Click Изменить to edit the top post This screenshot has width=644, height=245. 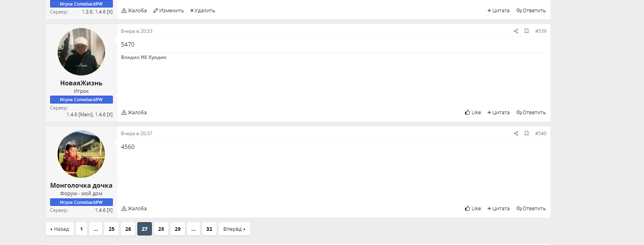pos(168,11)
